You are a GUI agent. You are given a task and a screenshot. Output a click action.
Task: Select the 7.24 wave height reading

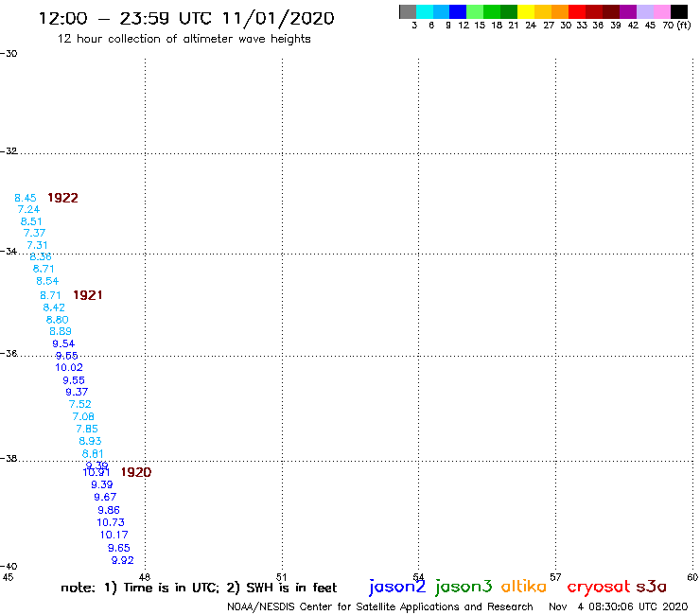[x=28, y=209]
